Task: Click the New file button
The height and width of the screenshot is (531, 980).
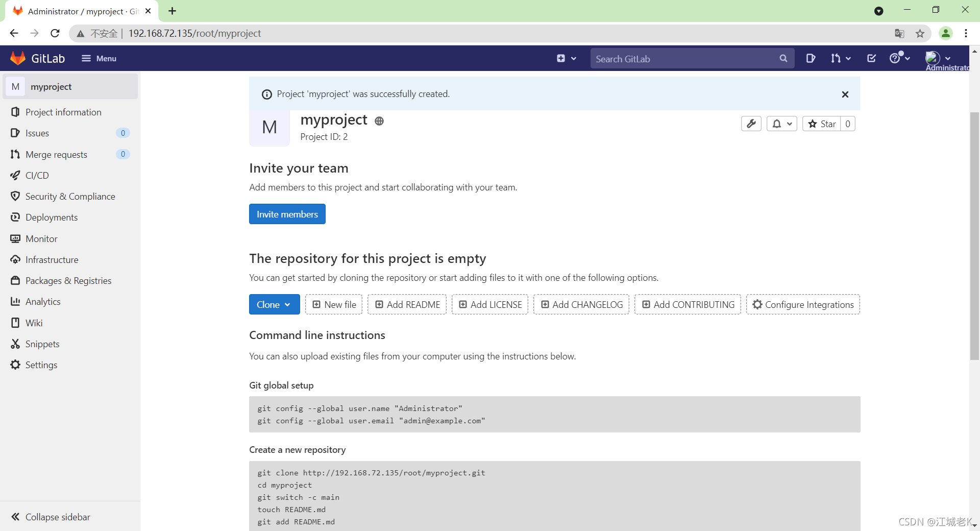Action: [334, 304]
